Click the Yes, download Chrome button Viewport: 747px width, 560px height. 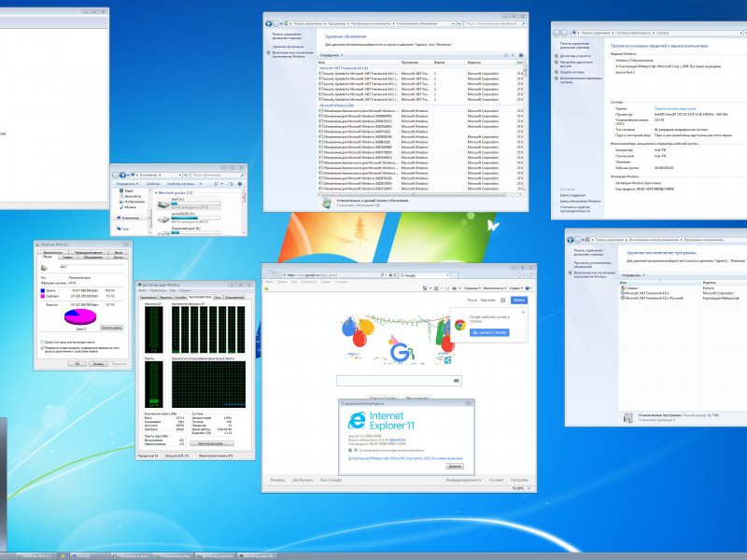coord(489,332)
